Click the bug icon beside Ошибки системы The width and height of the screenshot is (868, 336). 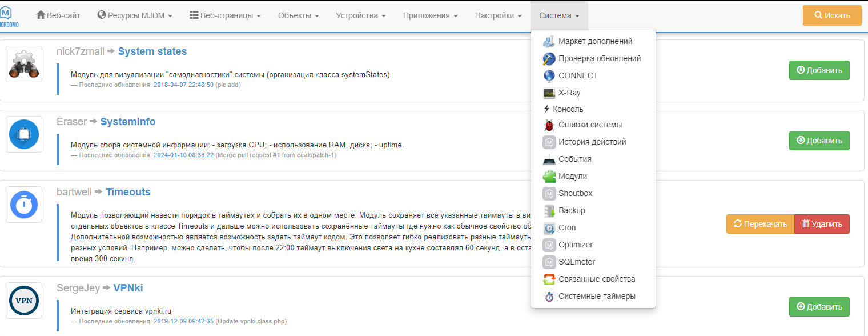(548, 125)
